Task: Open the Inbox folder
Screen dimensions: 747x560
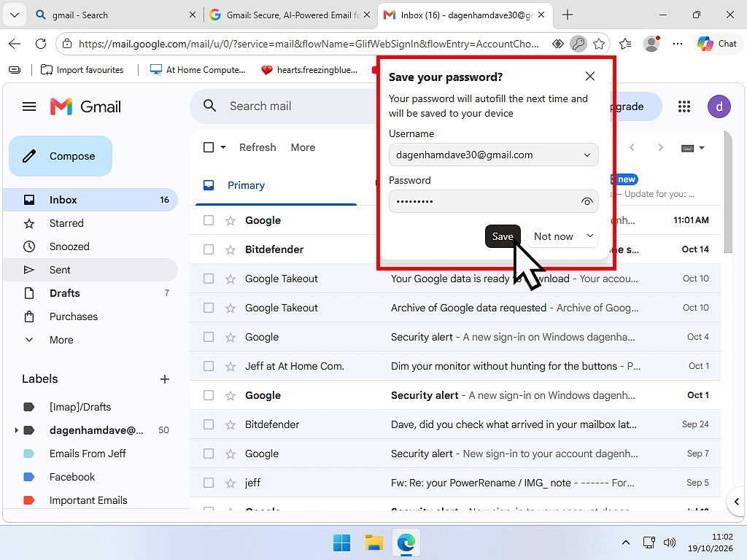Action: [x=90, y=200]
